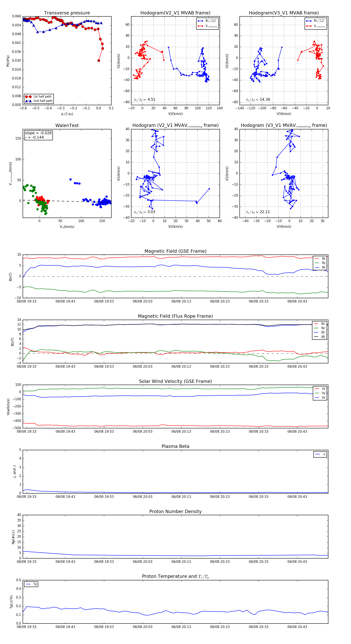Click the "Bz" legend entry in GSE magnetic field
351x644 pixels.
pyautogui.click(x=320, y=268)
